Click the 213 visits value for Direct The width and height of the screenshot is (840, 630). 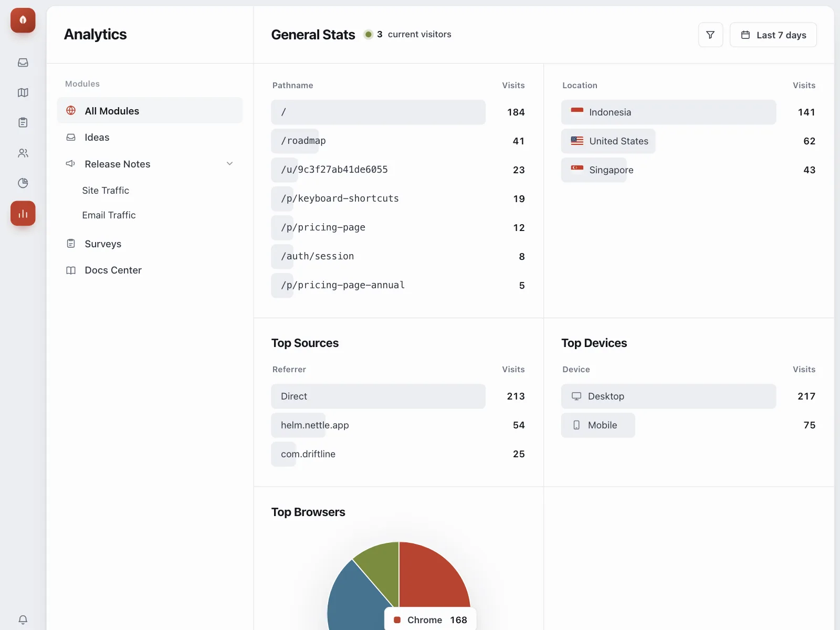click(516, 396)
